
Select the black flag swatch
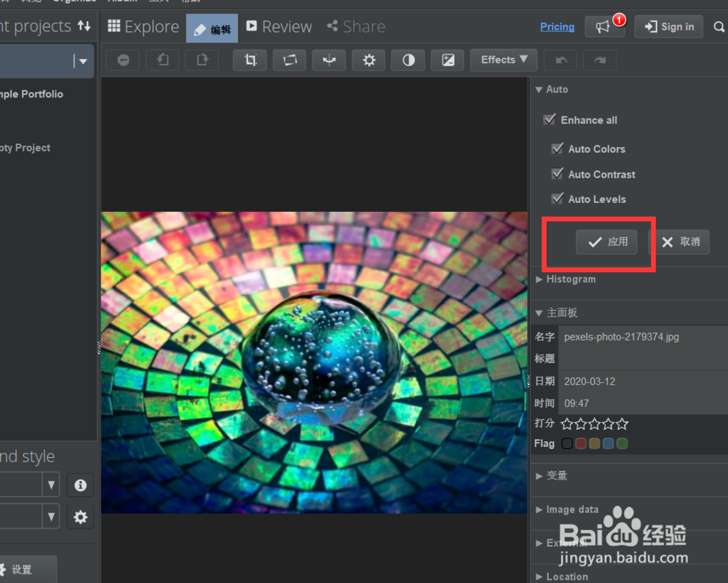coord(567,444)
